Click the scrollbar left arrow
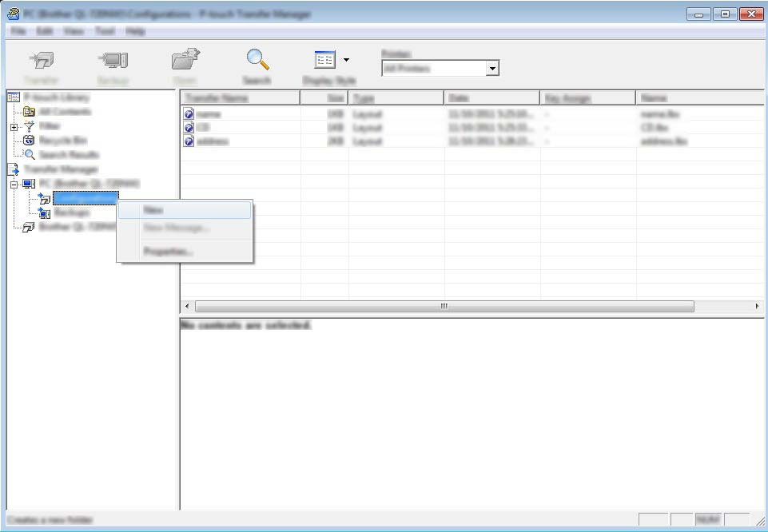Screen dimensions: 768x532 tap(187, 307)
